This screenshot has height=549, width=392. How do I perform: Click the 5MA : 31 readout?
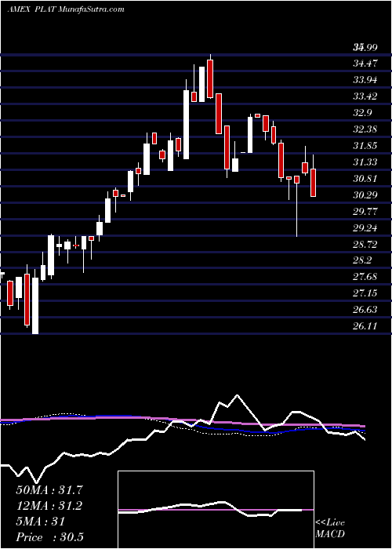[x=41, y=522]
